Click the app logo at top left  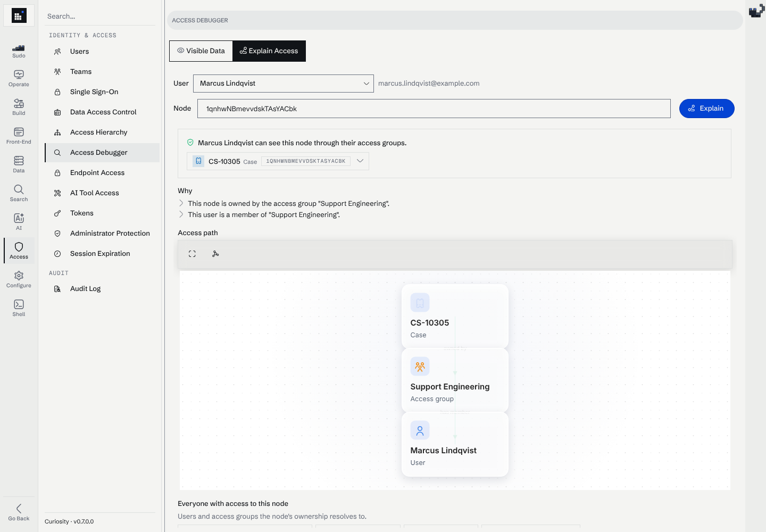point(19,16)
